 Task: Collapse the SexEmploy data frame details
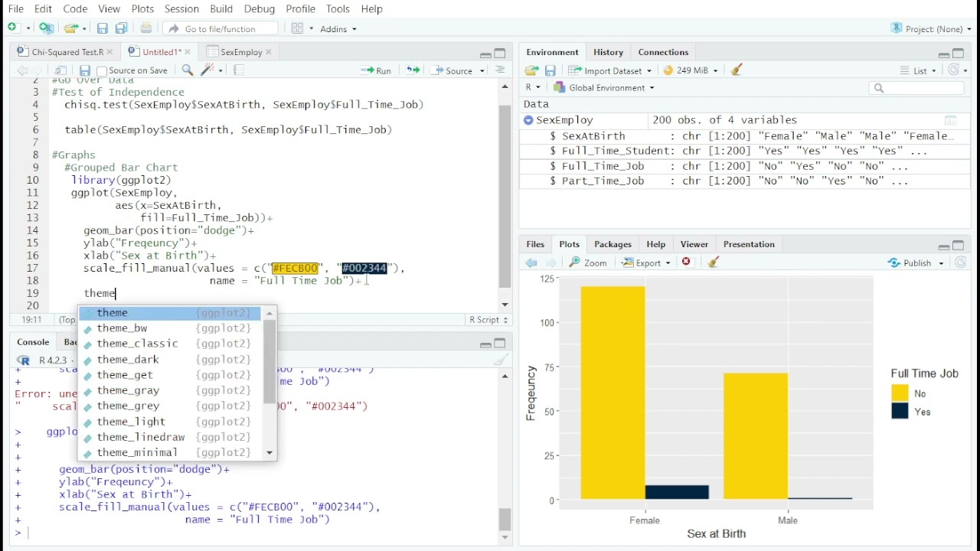click(x=528, y=120)
